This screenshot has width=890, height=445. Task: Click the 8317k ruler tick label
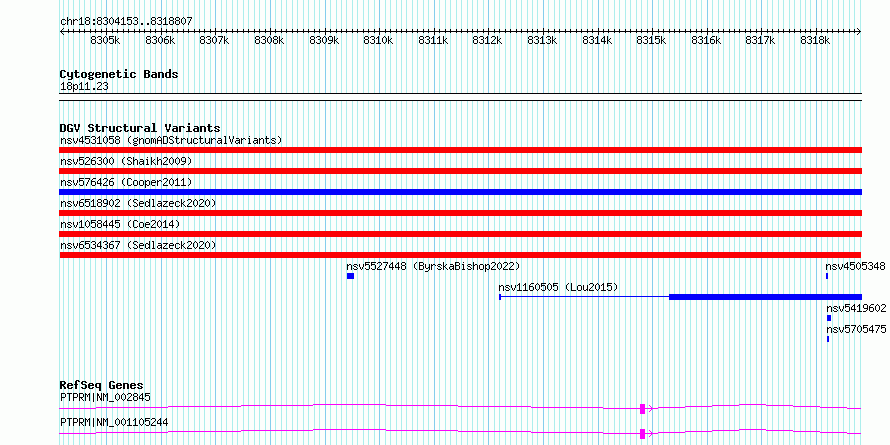760,41
